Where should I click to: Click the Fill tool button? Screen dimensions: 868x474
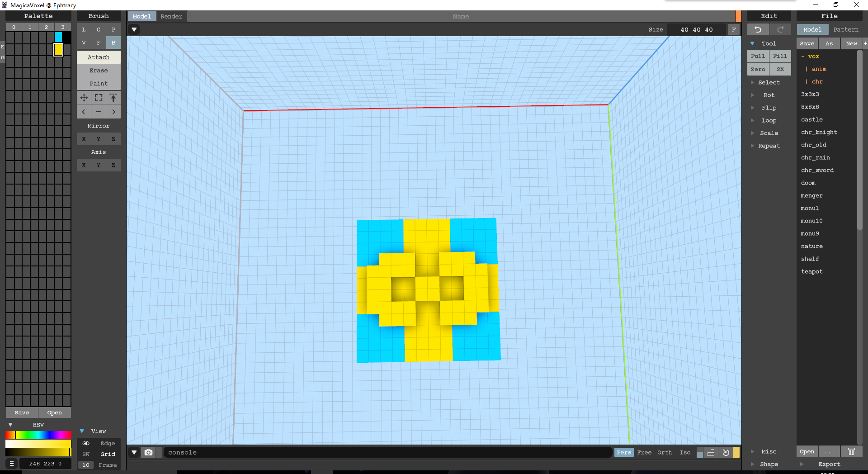coord(780,56)
